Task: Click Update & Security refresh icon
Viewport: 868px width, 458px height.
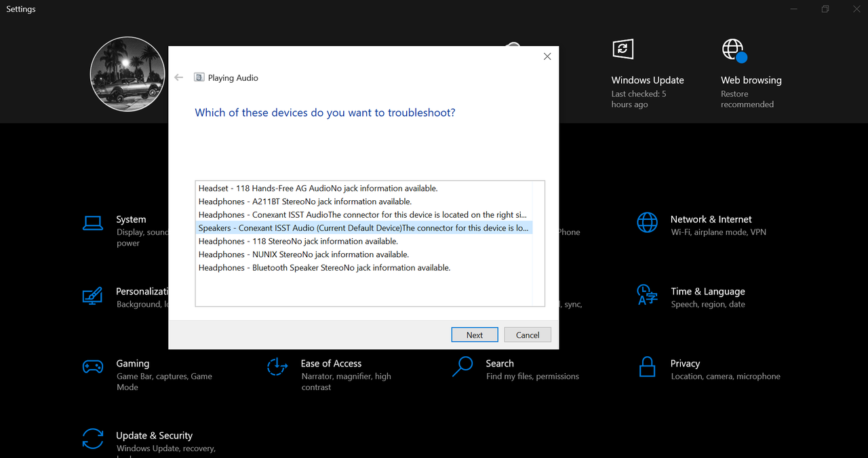Action: (x=92, y=438)
